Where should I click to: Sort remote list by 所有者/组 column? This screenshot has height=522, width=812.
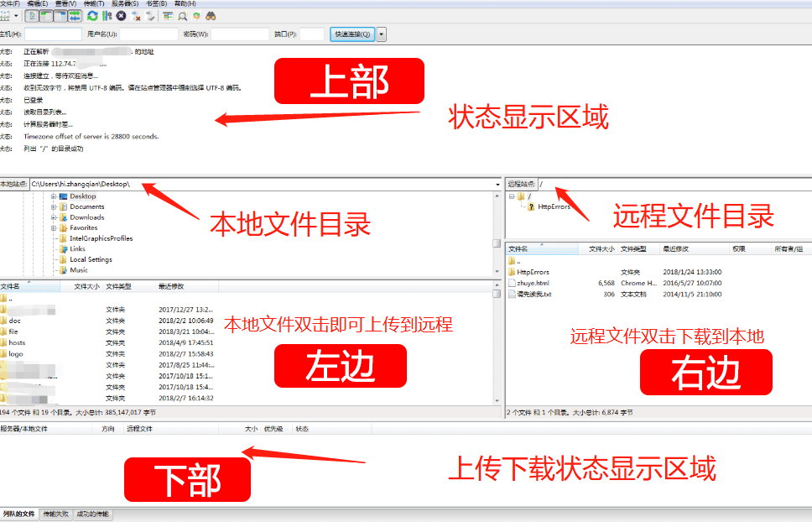(x=792, y=249)
